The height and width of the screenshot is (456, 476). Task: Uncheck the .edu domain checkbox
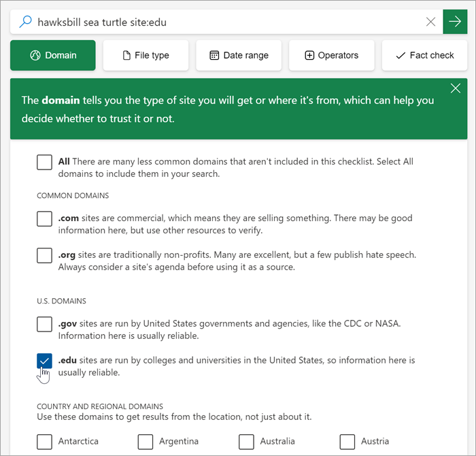coord(44,361)
